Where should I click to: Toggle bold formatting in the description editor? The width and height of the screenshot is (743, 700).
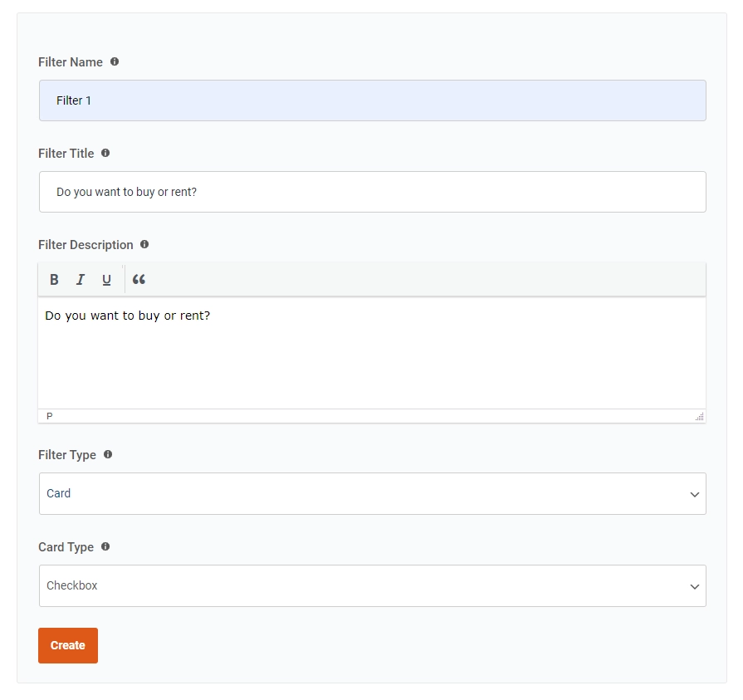[53, 279]
